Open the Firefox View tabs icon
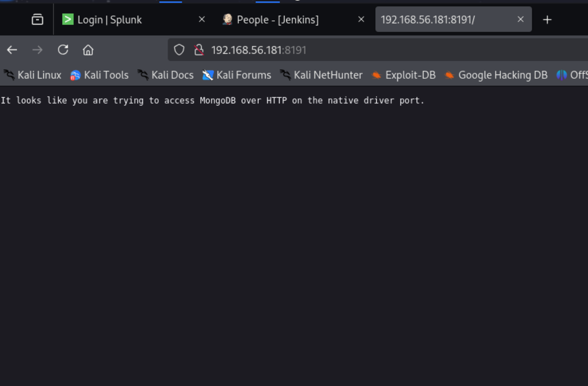 pos(38,20)
